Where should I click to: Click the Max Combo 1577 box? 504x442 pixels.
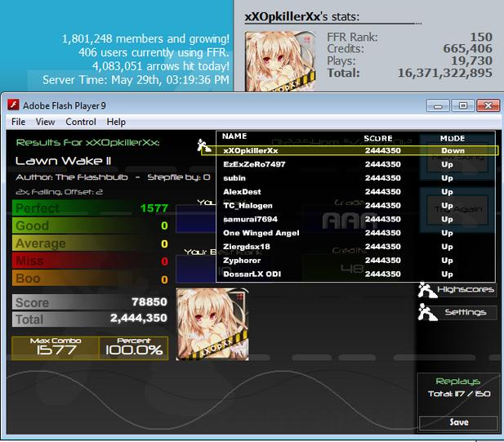tap(56, 348)
